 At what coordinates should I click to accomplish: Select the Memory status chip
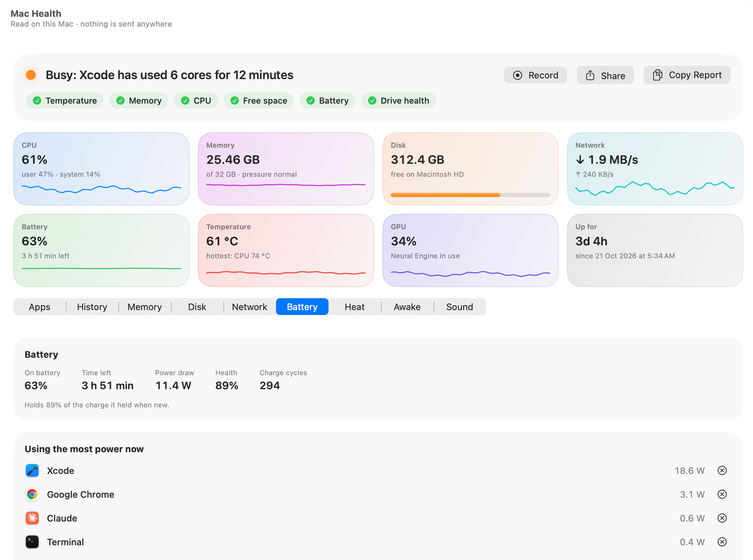point(139,100)
